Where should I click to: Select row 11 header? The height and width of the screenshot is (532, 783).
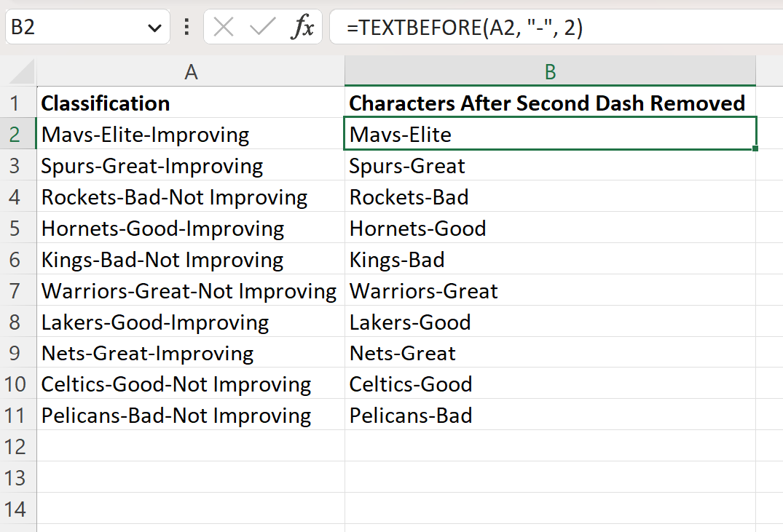point(18,416)
